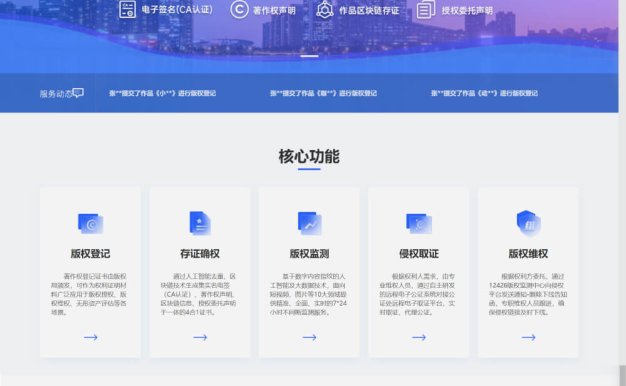The height and width of the screenshot is (386, 626).
Task: Select the 存证确权 title
Action: pyautogui.click(x=200, y=253)
